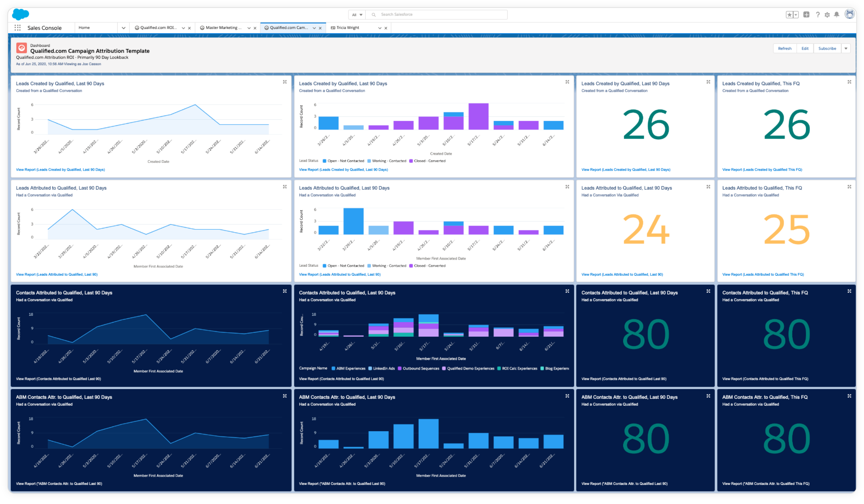Open the favorites star icon

coord(789,15)
